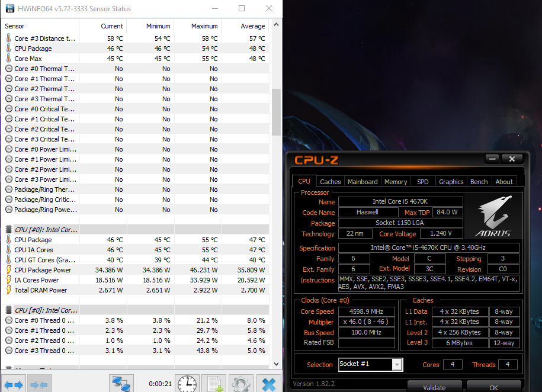Click the Core #2 Thermal Throttling row
Viewport: 542px width, 392px height.
point(136,89)
